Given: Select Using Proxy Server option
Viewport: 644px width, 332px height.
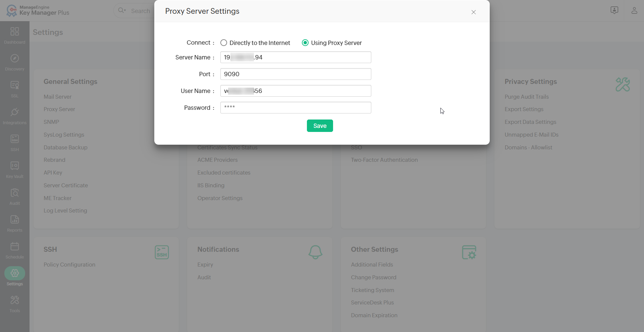Looking at the screenshot, I should coord(305,43).
